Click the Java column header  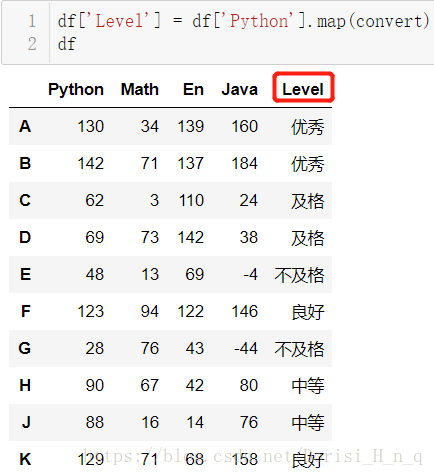[240, 89]
